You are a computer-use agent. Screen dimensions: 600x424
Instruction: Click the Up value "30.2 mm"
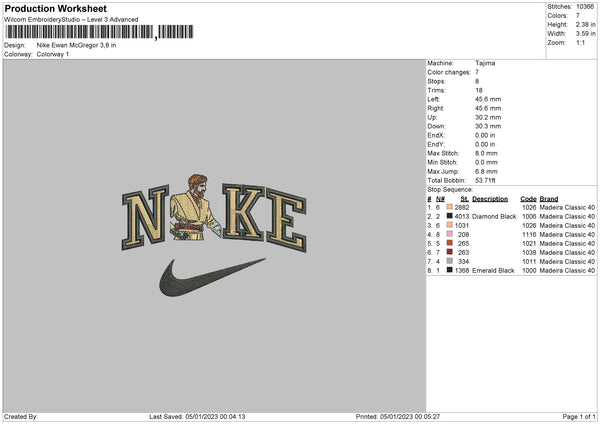tap(488, 117)
